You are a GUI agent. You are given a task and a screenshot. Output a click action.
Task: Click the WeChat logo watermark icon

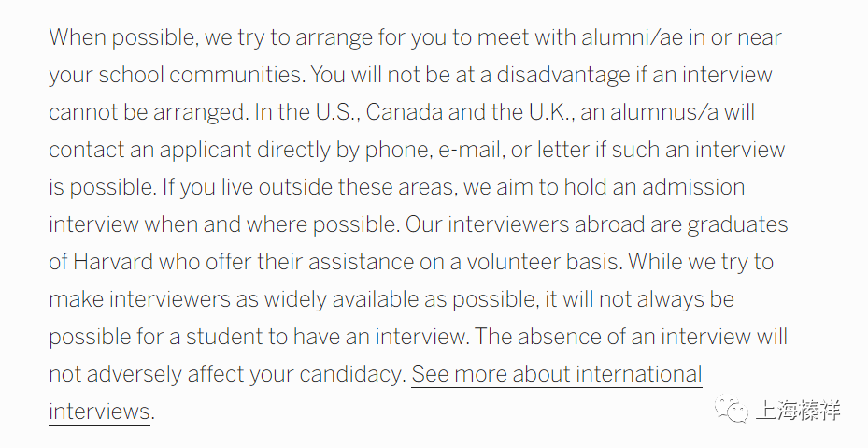[x=732, y=411]
